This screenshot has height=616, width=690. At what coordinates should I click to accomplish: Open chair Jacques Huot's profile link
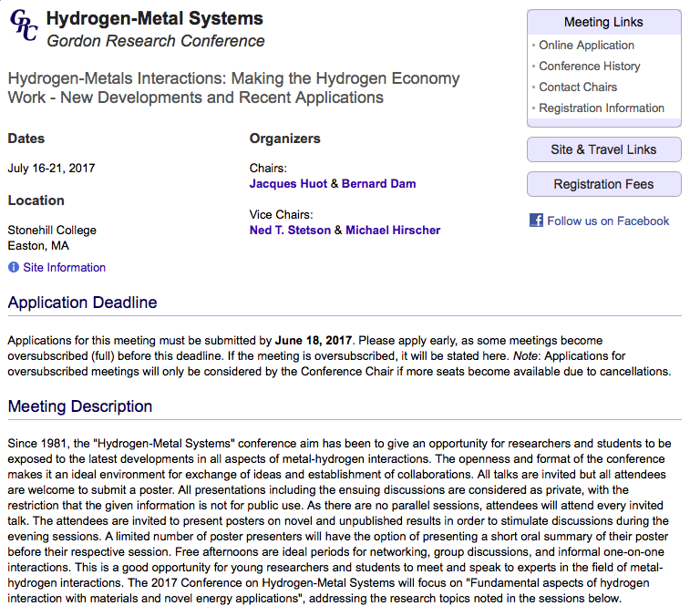point(288,184)
